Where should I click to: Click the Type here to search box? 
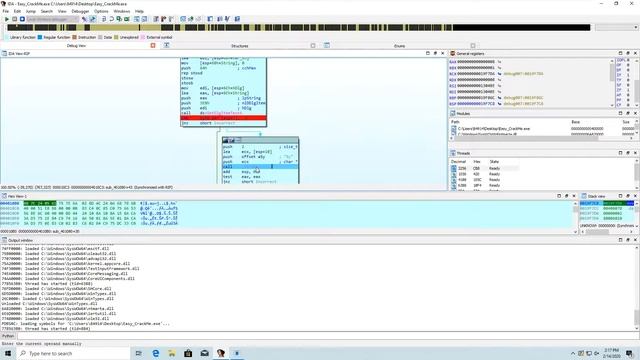pos(73,353)
